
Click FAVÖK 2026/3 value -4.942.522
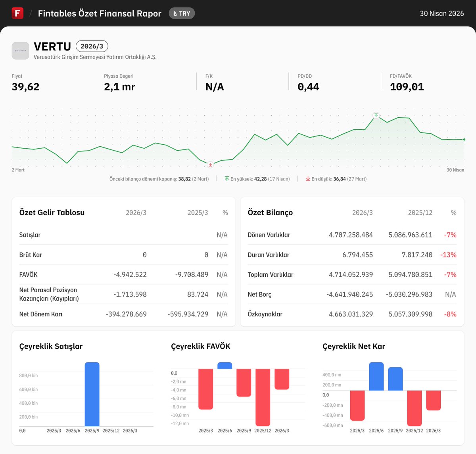pyautogui.click(x=130, y=274)
